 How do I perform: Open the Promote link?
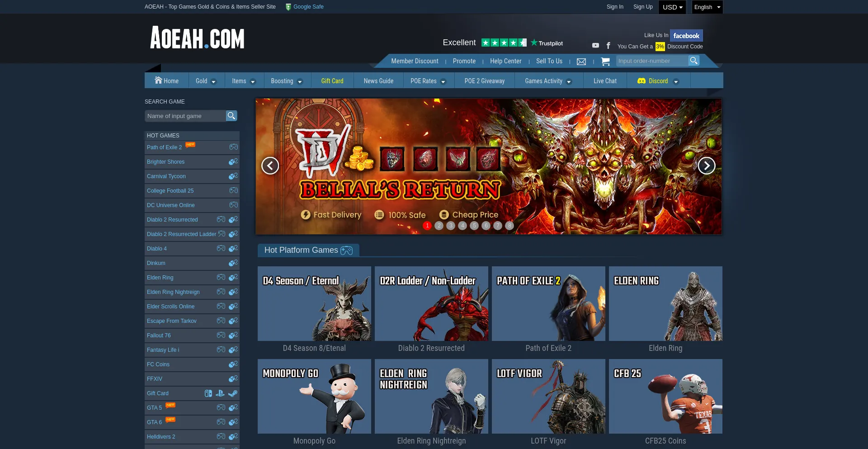(x=464, y=61)
